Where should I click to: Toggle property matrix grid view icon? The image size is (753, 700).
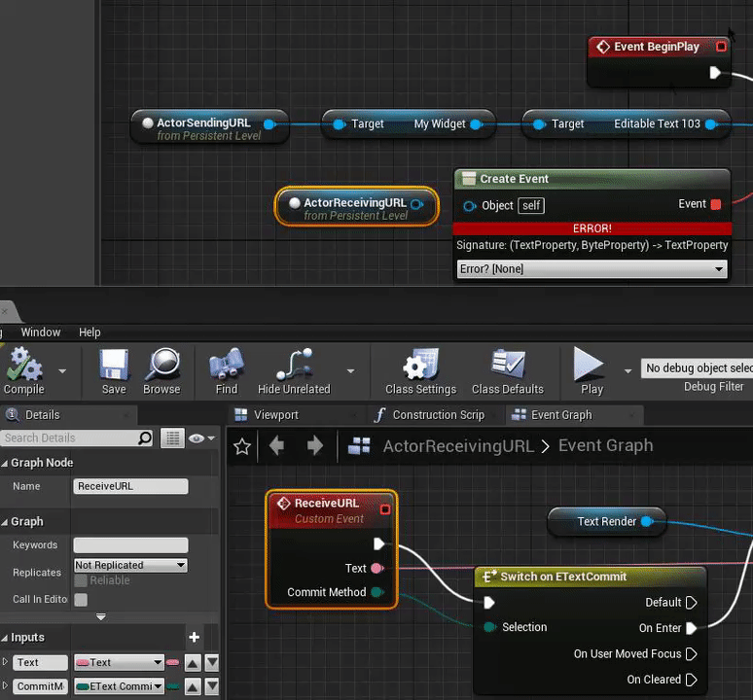tap(172, 438)
